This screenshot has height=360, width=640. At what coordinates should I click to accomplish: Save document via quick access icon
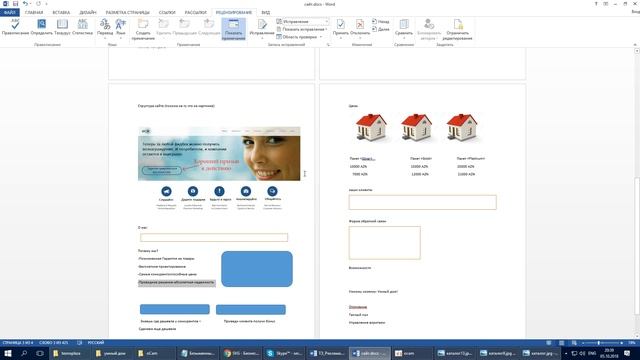[16, 4]
